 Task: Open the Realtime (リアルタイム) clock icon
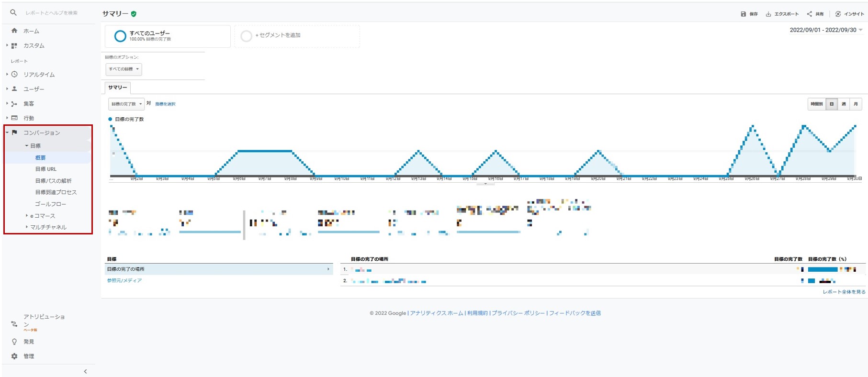coord(14,75)
